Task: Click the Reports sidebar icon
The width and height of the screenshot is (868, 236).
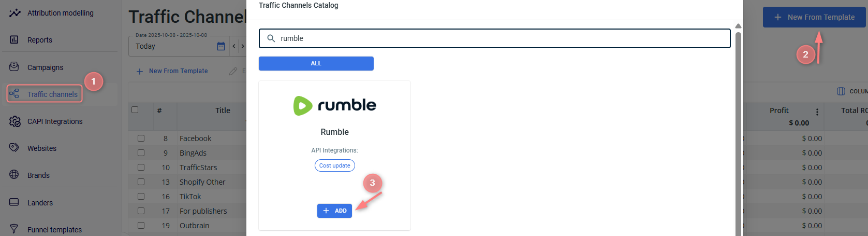Action: (x=14, y=39)
